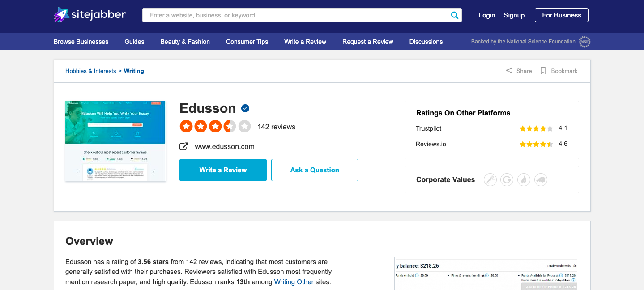Image resolution: width=644 pixels, height=290 pixels.
Task: Open the For Business button
Action: pos(562,15)
